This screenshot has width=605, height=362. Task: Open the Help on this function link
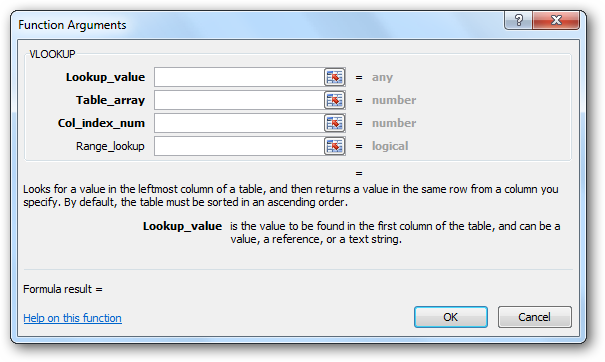[x=73, y=318]
